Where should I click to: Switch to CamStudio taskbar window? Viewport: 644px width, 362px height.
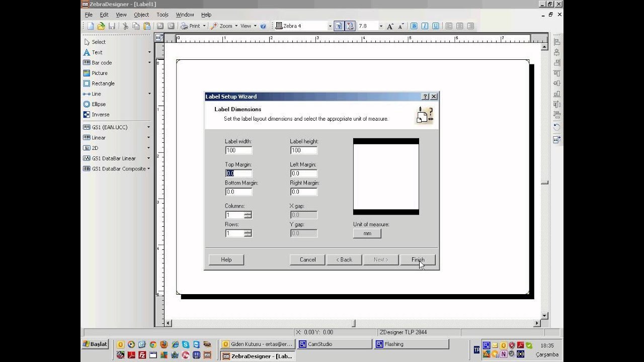point(334,344)
